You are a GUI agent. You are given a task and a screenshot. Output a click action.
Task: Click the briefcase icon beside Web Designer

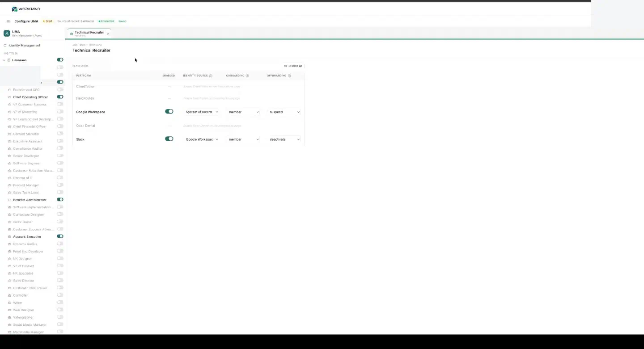[x=10, y=310]
